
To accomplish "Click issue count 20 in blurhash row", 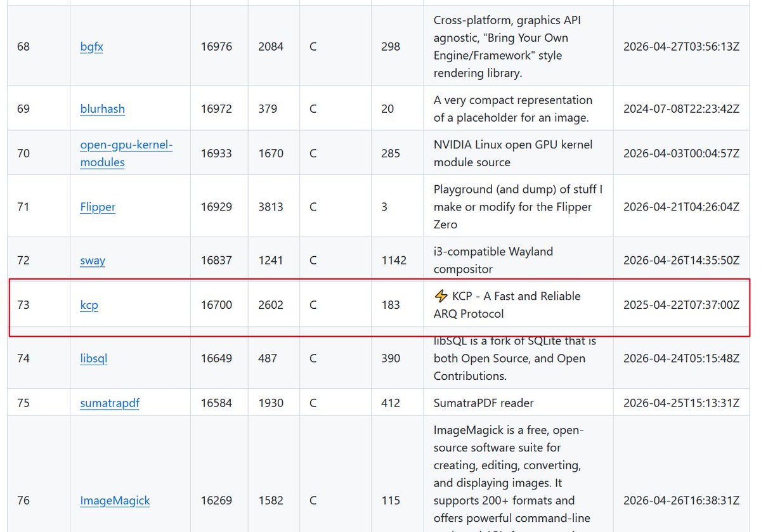I will coord(387,108).
